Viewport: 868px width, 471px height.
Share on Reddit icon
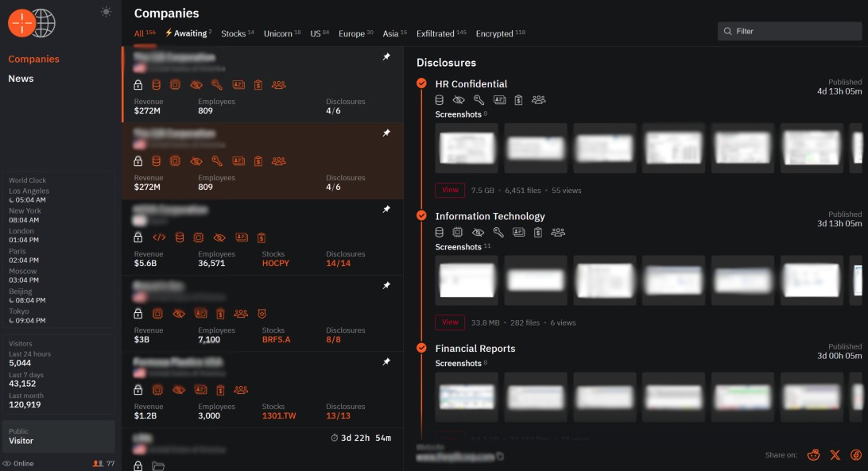pyautogui.click(x=813, y=455)
